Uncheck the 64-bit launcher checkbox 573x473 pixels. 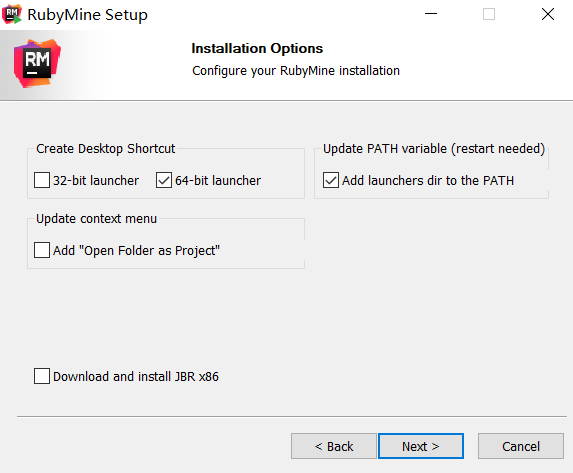[164, 180]
